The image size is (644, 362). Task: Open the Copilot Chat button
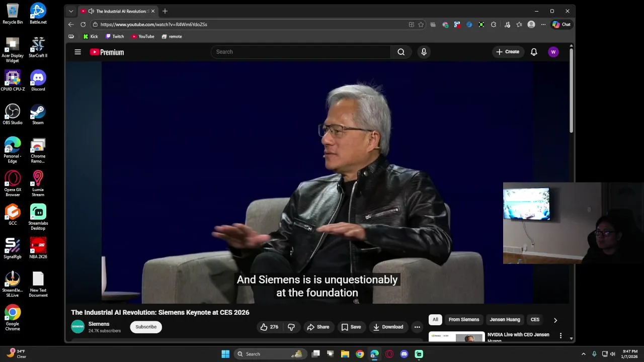click(561, 24)
